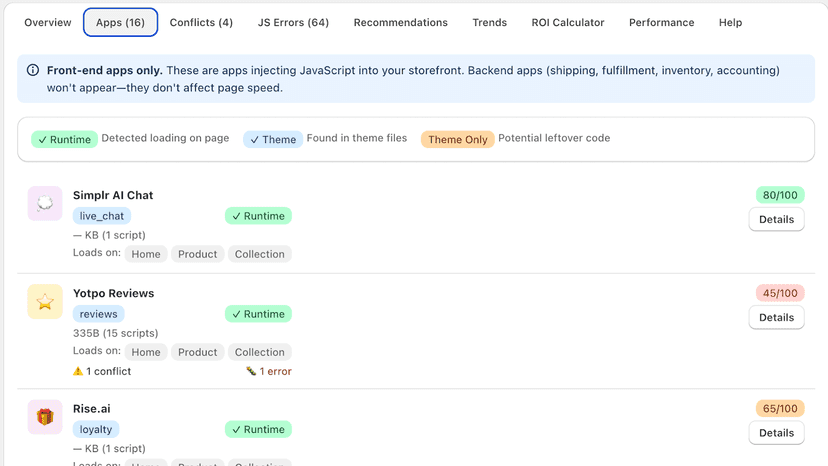Click the info icon in the blue banner
The width and height of the screenshot is (828, 466).
click(x=33, y=70)
